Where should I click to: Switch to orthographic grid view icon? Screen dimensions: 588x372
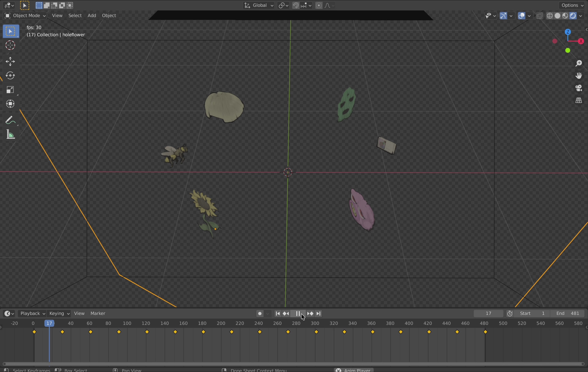[579, 101]
